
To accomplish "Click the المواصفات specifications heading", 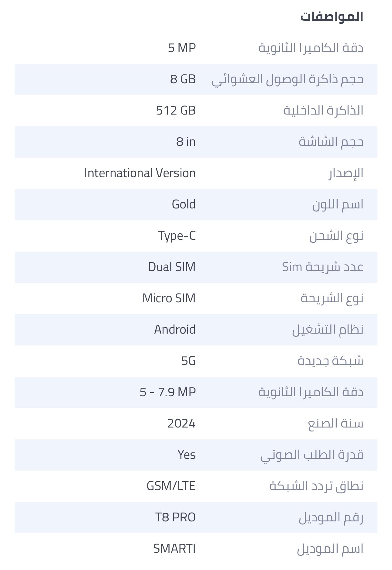I will [332, 17].
